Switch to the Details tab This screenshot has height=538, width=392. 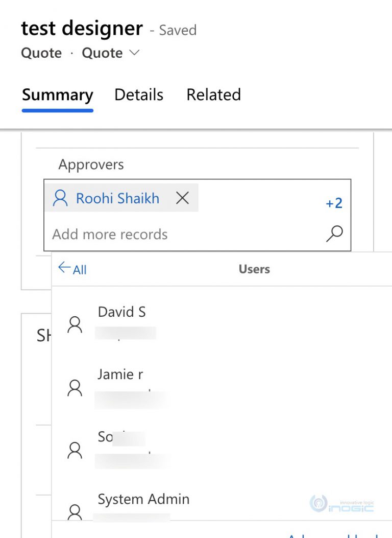[x=138, y=95]
